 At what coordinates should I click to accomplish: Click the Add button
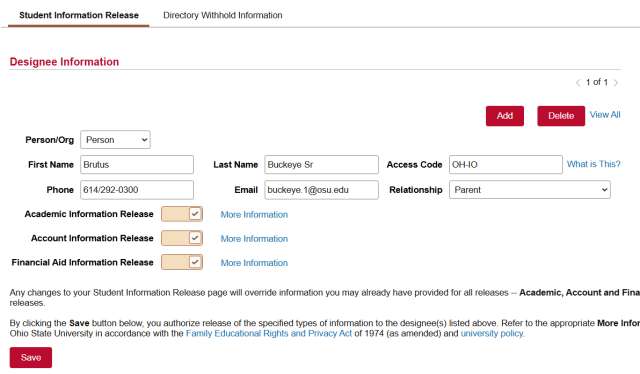tap(504, 116)
